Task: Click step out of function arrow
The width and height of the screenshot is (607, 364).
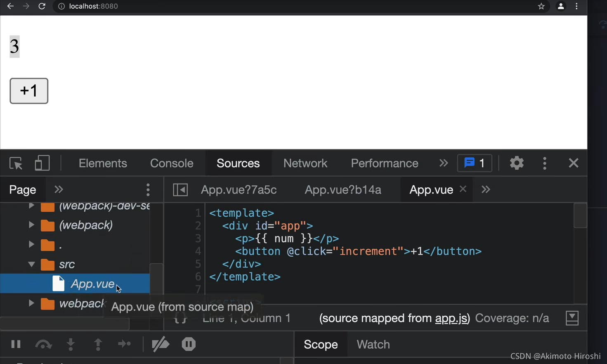Action: point(98,344)
